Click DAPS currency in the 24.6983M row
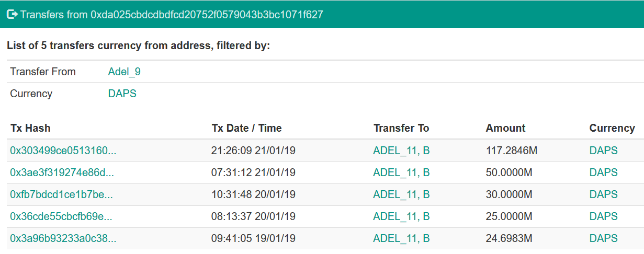Image resolution: width=644 pixels, height=254 pixels. pyautogui.click(x=603, y=238)
